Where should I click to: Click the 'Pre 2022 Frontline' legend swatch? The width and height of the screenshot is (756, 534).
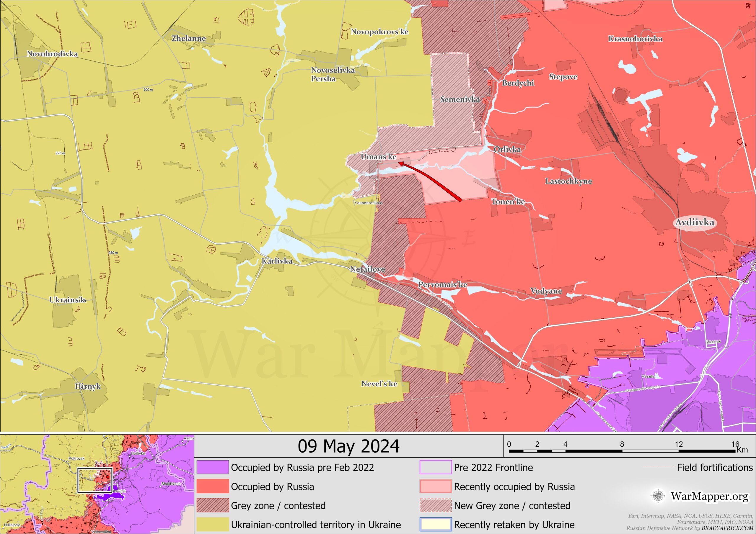[435, 467]
